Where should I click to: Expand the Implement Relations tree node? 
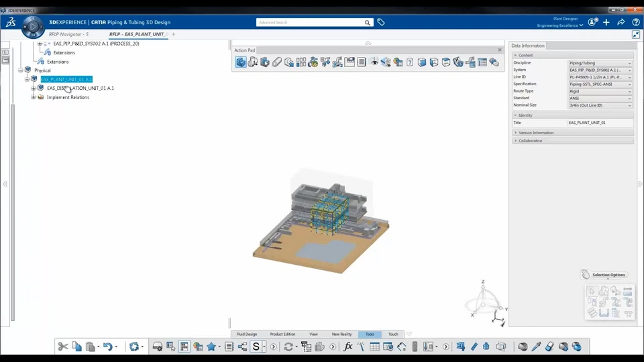click(34, 97)
